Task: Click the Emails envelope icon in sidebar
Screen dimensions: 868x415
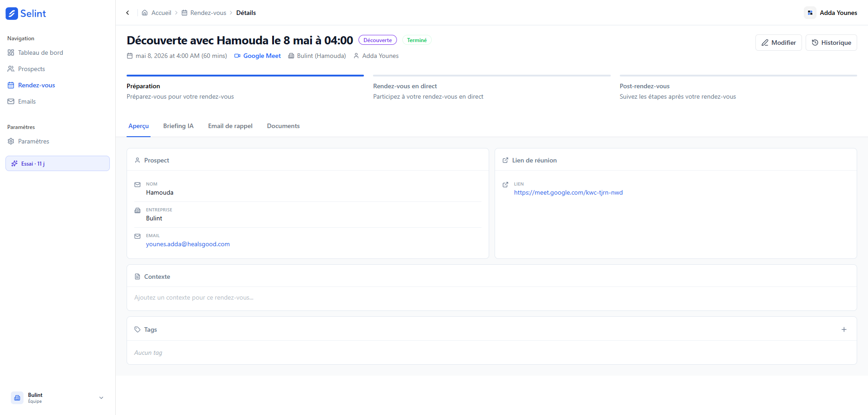Action: (11, 101)
